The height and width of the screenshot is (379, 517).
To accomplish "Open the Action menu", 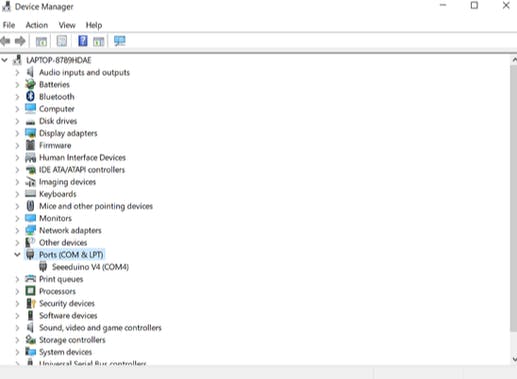I will (x=37, y=25).
